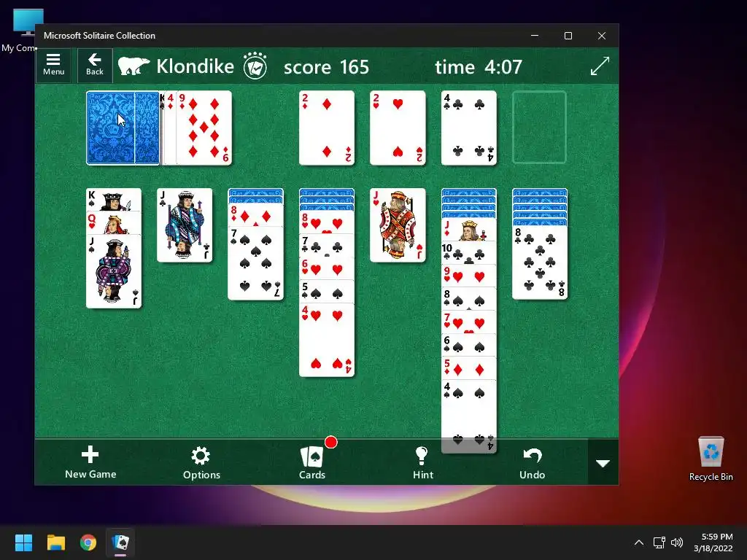This screenshot has width=747, height=560.
Task: Open Options gear
Action: tap(201, 462)
